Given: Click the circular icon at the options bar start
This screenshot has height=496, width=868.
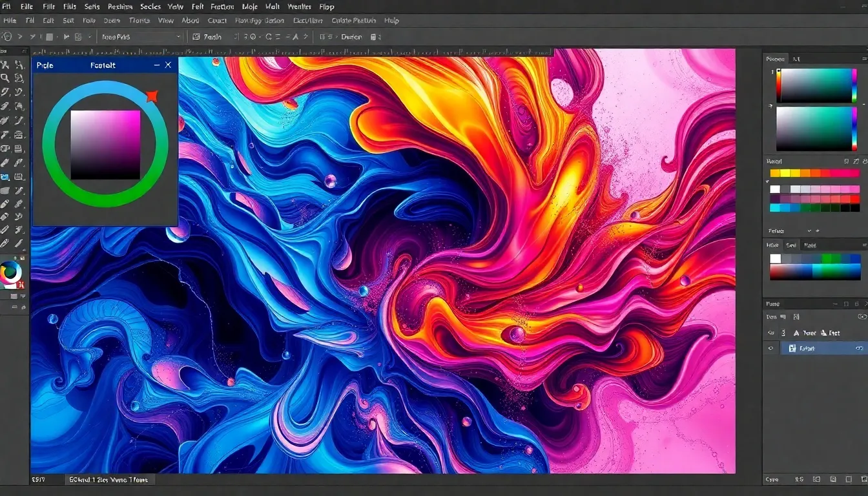Looking at the screenshot, I should click(6, 37).
